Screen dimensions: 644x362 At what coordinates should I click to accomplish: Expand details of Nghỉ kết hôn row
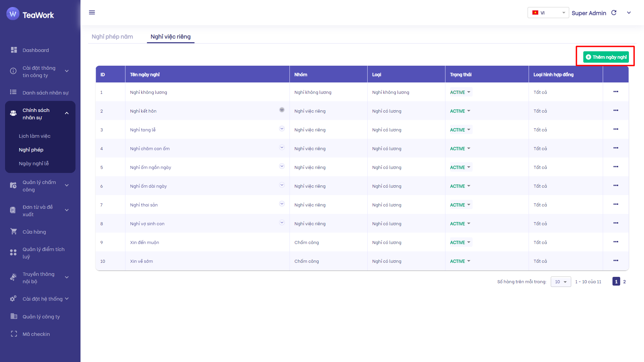pyautogui.click(x=282, y=110)
